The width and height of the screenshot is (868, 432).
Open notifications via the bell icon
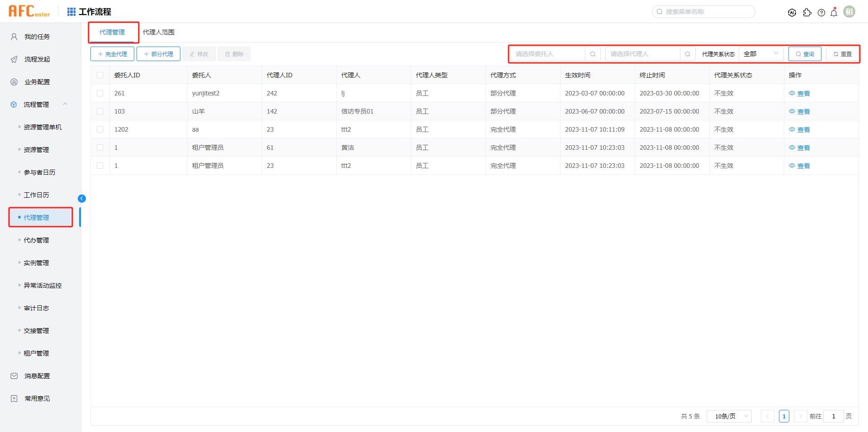click(x=834, y=12)
